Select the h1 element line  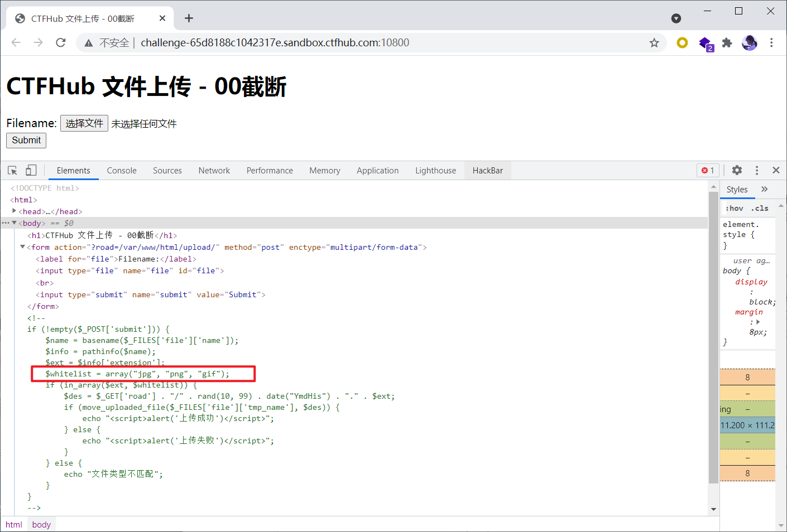102,235
